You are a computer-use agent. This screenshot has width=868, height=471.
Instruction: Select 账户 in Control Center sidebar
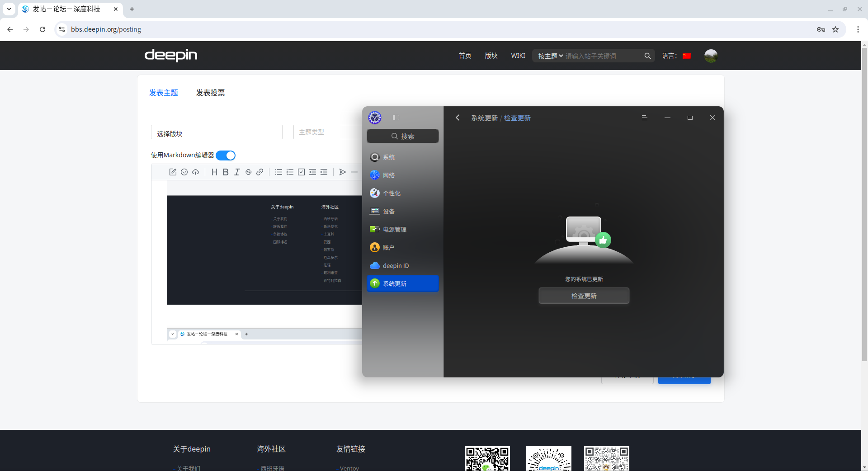[403, 248]
